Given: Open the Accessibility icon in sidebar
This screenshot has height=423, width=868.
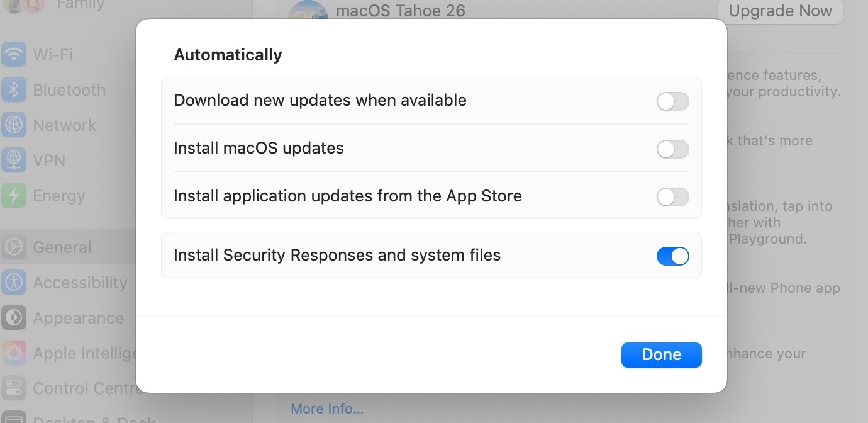Looking at the screenshot, I should tap(13, 283).
